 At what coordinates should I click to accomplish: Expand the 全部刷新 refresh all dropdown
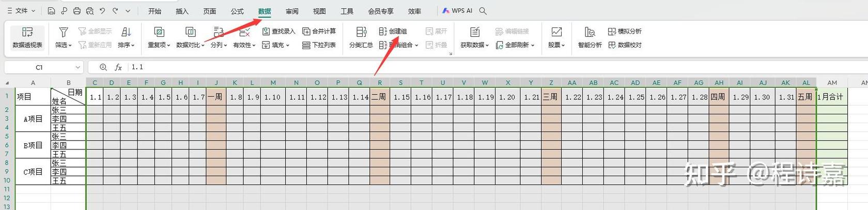pyautogui.click(x=533, y=46)
